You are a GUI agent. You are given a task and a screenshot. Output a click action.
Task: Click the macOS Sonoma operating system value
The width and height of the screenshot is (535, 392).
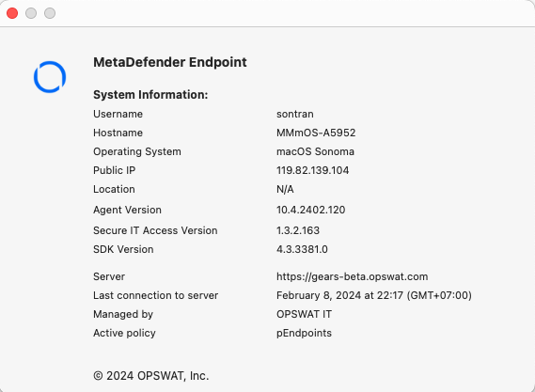315,151
